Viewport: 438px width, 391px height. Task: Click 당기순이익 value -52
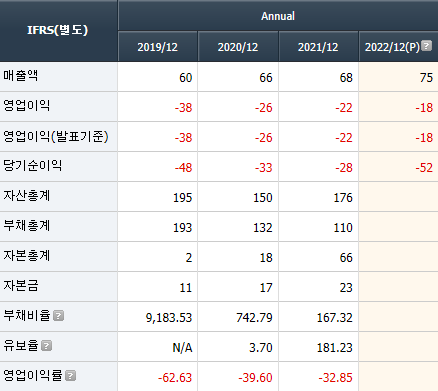[424, 168]
